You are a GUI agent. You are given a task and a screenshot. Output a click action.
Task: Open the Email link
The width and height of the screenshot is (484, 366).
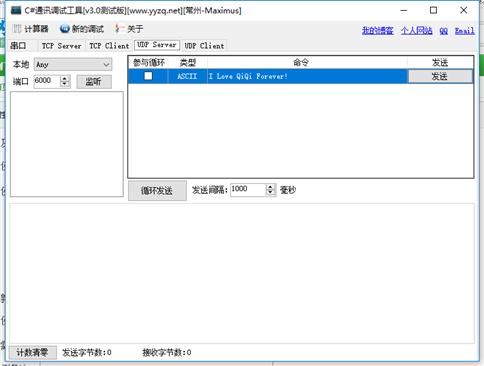(465, 31)
